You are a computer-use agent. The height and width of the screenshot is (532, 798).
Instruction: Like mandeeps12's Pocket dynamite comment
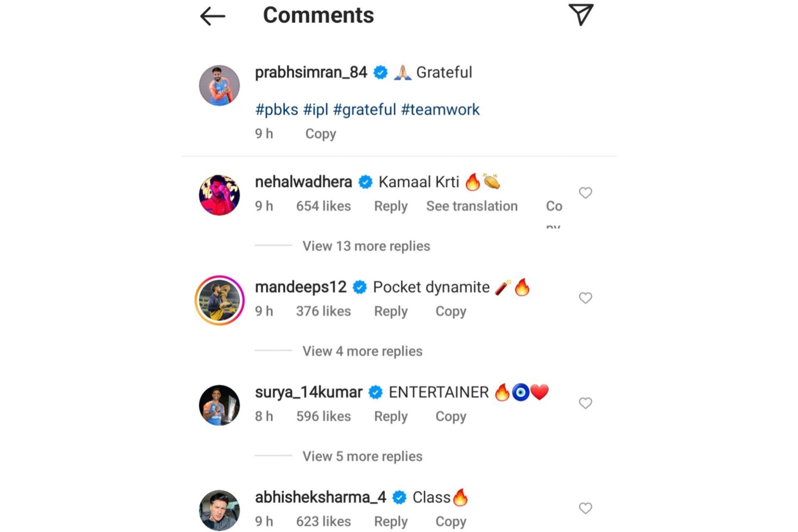(x=585, y=298)
